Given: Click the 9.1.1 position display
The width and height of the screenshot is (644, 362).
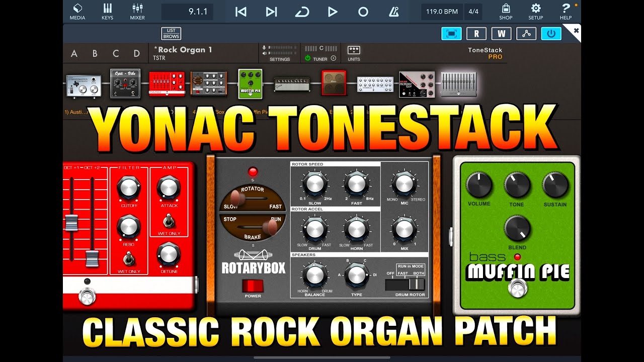Looking at the screenshot, I should point(187,12).
